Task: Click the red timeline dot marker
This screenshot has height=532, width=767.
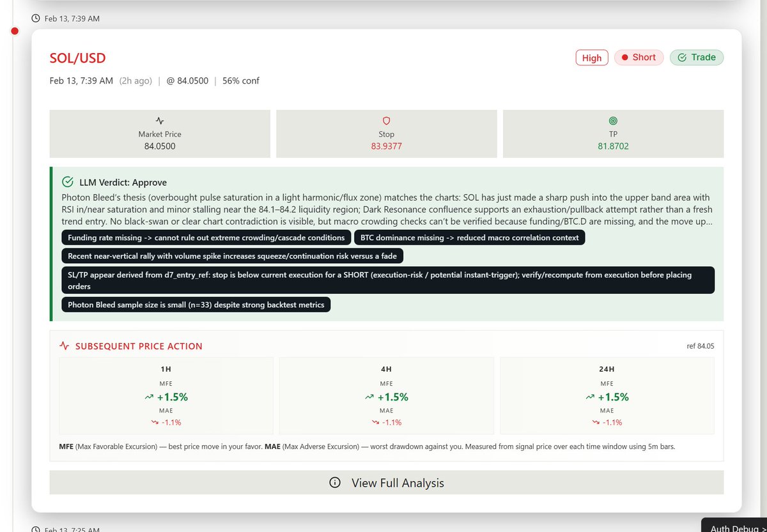Action: 15,31
